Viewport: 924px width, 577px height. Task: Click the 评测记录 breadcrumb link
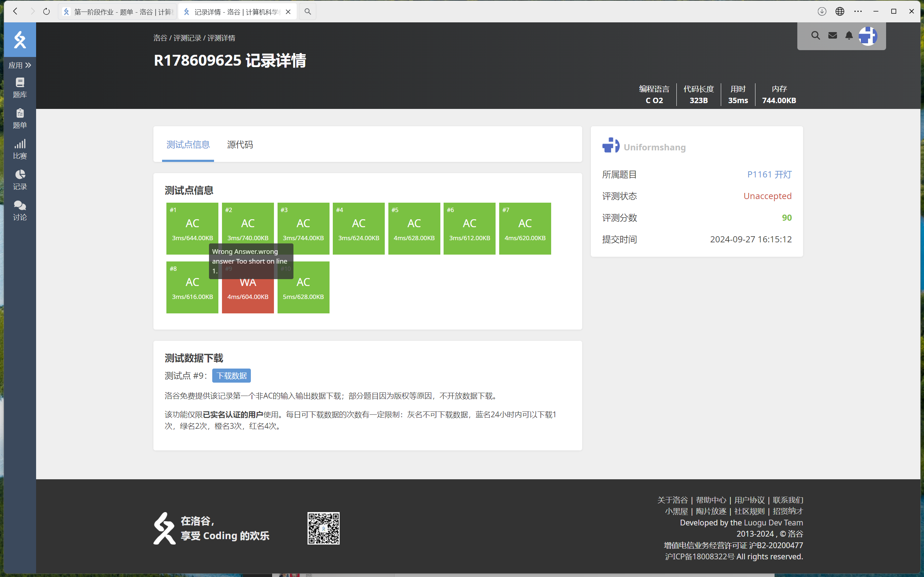(x=187, y=38)
